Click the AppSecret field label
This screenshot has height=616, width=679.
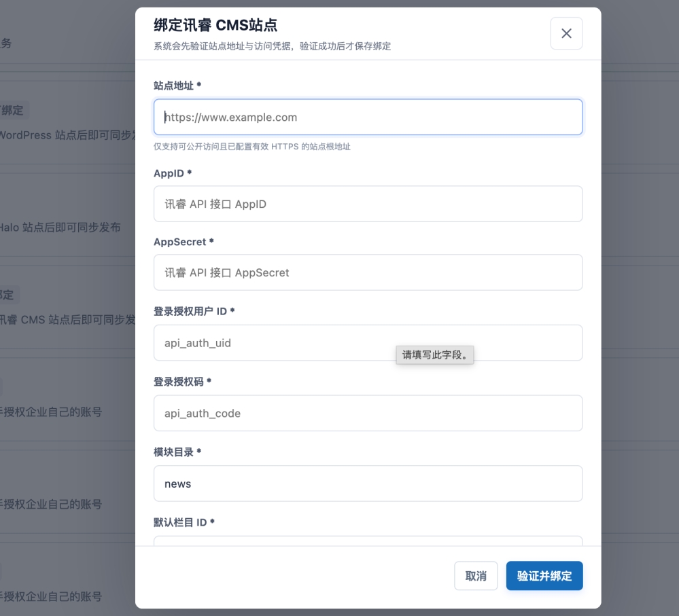pyautogui.click(x=184, y=242)
